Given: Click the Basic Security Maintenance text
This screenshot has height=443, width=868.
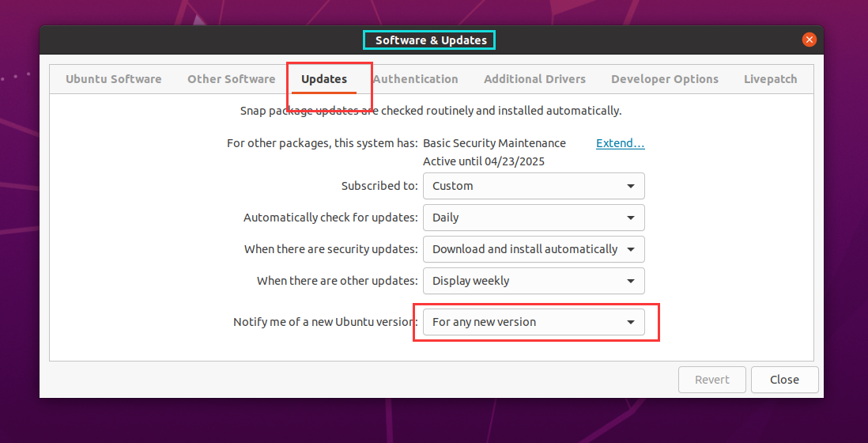Looking at the screenshot, I should coord(494,143).
